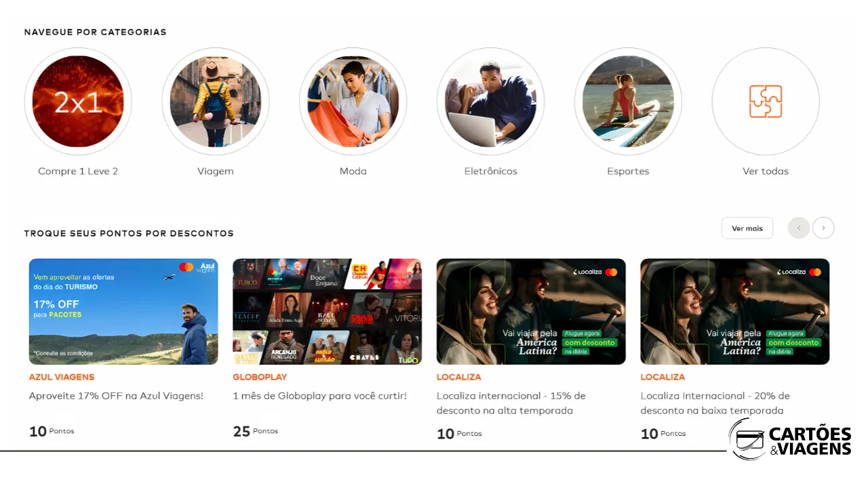Click the Ver mais button
This screenshot has width=868, height=488.
747,228
